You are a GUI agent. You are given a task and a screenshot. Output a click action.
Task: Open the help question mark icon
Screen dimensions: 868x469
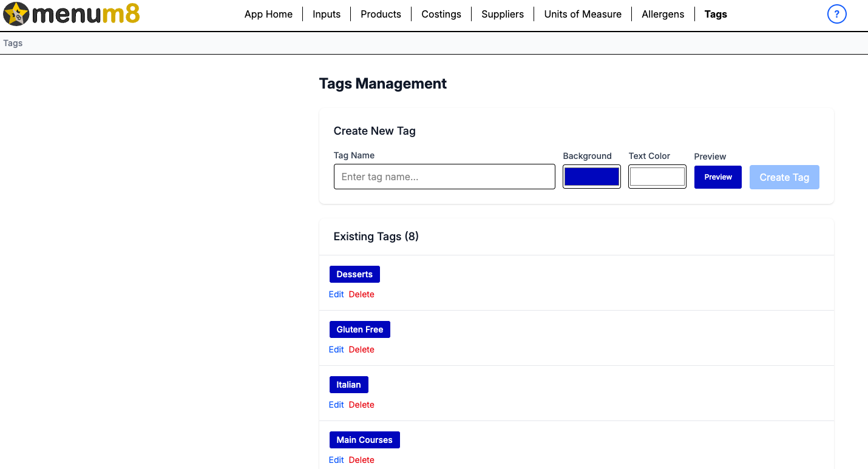(x=837, y=14)
